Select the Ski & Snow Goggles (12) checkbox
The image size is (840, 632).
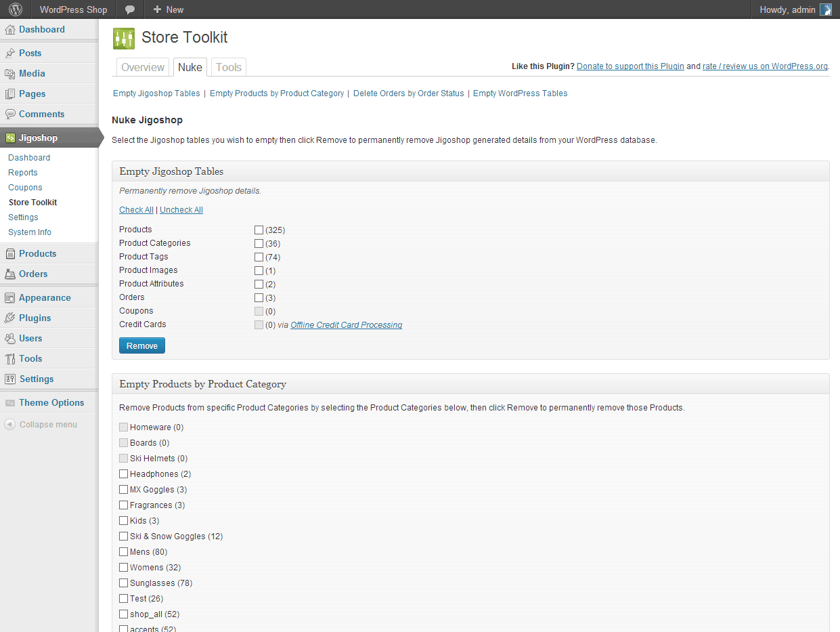(123, 536)
